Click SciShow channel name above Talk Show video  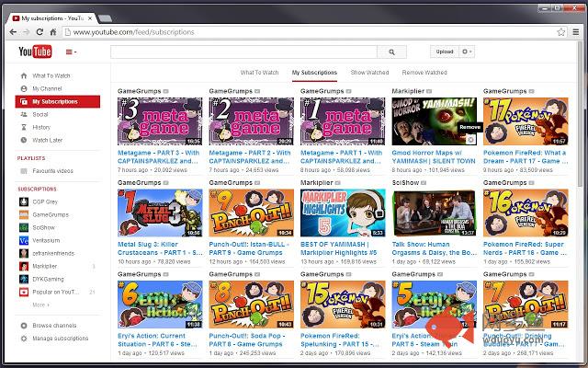(405, 183)
